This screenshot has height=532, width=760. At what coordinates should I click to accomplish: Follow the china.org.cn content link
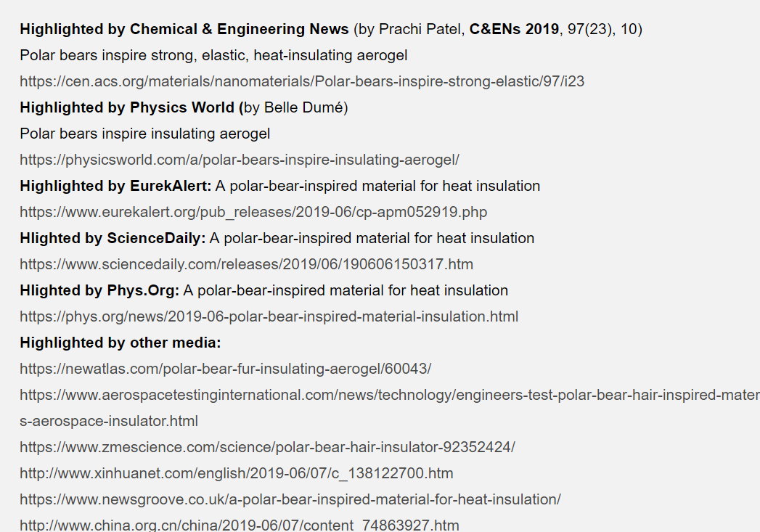240,525
